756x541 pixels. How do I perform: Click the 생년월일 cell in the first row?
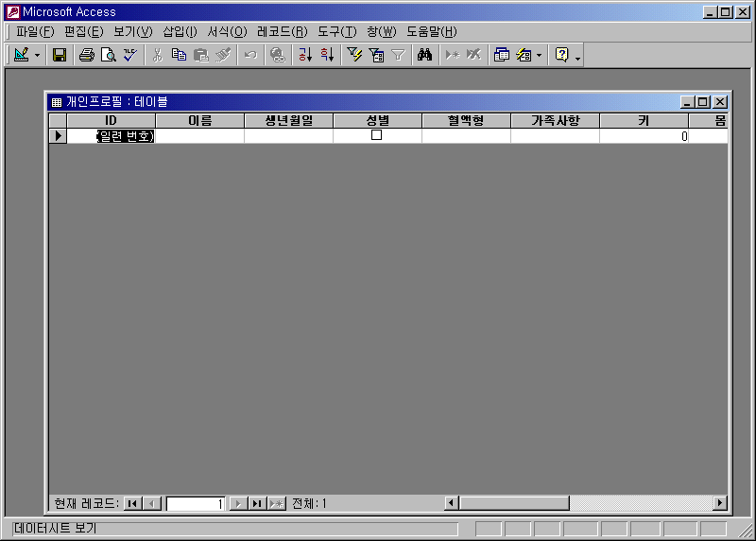(289, 136)
